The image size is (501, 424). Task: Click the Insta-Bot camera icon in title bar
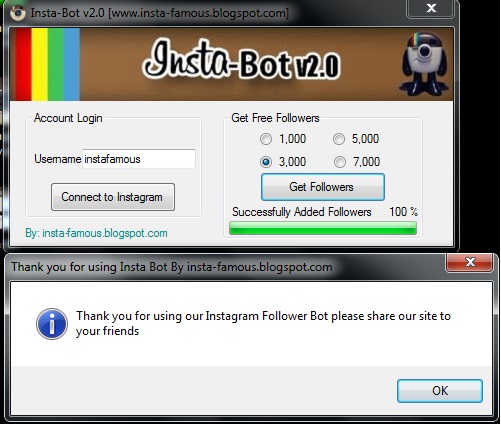coord(18,13)
